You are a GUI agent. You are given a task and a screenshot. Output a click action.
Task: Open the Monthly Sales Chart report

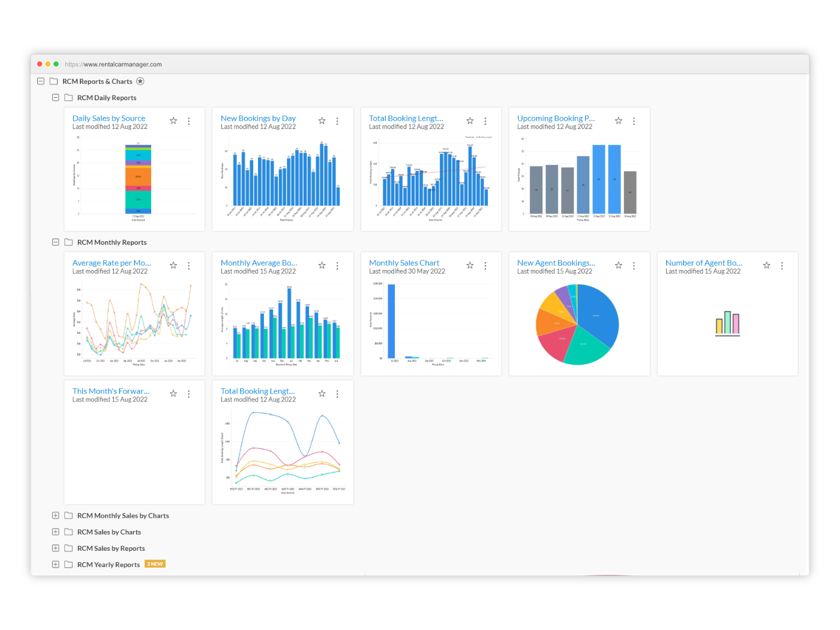pos(404,262)
